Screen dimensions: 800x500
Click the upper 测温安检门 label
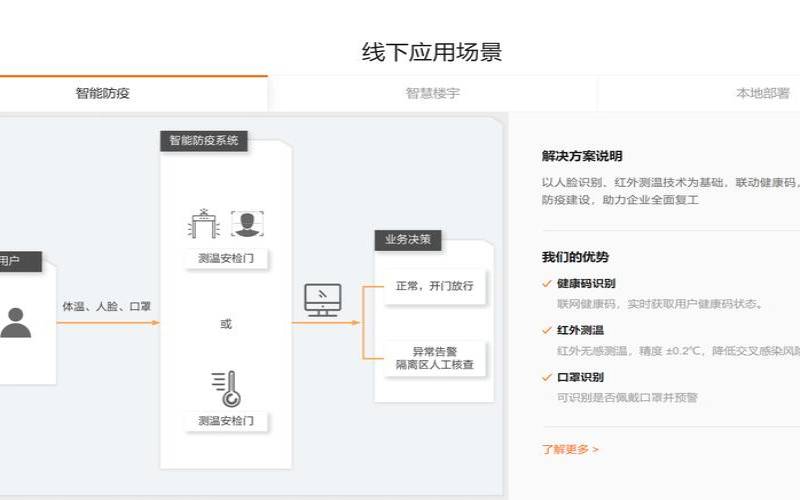(x=226, y=258)
